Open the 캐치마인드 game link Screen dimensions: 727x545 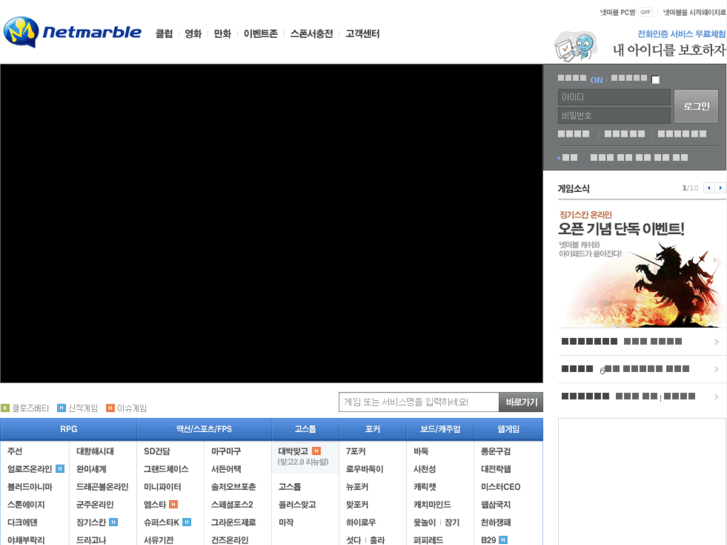coord(432,504)
